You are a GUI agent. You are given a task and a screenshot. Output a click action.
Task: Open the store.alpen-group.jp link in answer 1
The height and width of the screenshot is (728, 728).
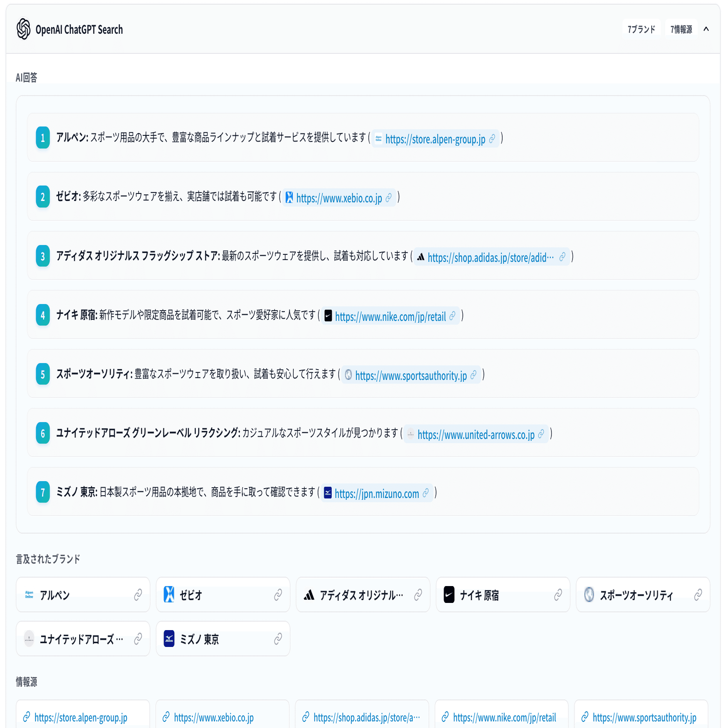(x=435, y=139)
